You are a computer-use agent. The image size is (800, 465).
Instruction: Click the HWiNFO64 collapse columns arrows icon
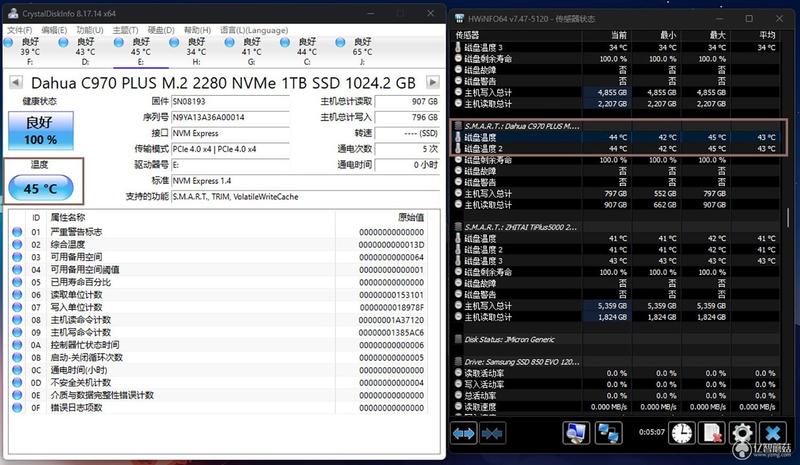click(x=493, y=433)
